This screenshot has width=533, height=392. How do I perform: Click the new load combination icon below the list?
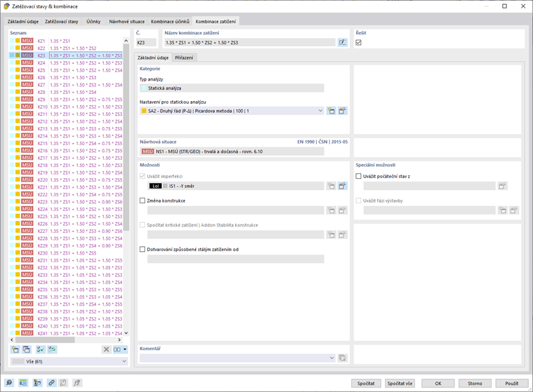coord(15,349)
